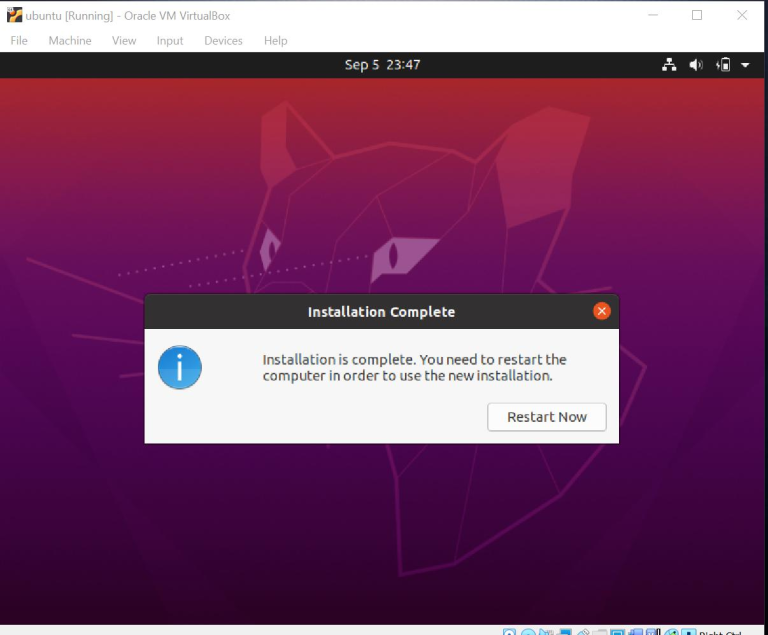The width and height of the screenshot is (768, 635).
Task: Open the Machine menu
Action: (x=70, y=41)
